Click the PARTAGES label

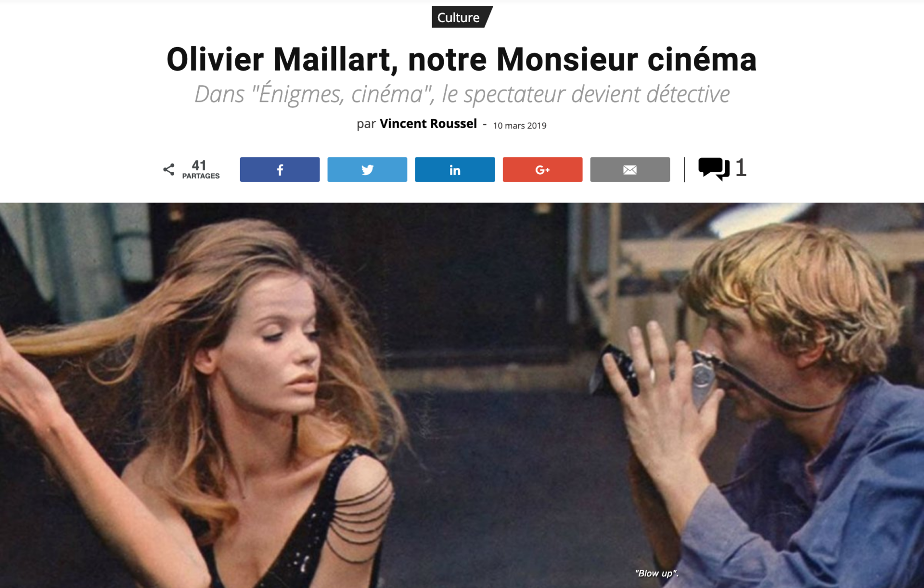(x=201, y=176)
